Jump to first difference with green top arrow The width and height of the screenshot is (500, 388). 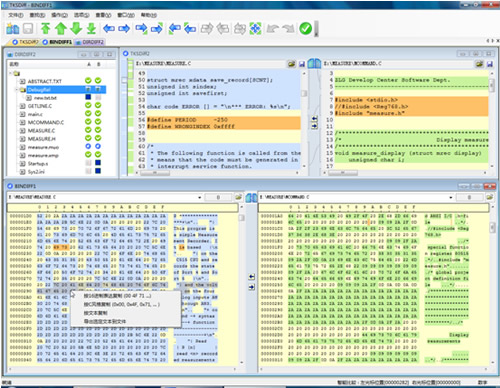click(x=46, y=29)
